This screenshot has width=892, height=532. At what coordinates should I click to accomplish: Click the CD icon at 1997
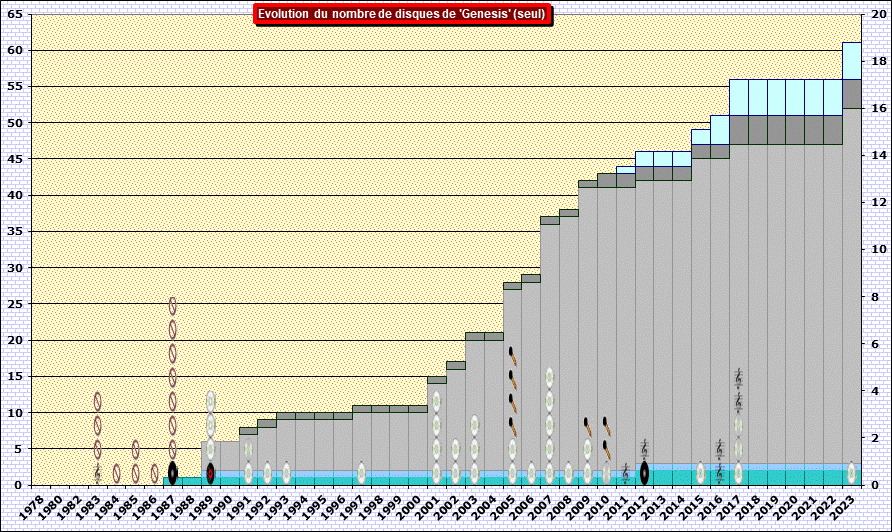tap(361, 473)
